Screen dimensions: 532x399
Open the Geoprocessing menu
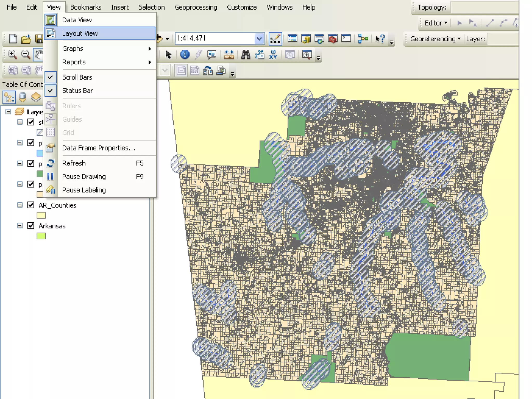tap(196, 7)
